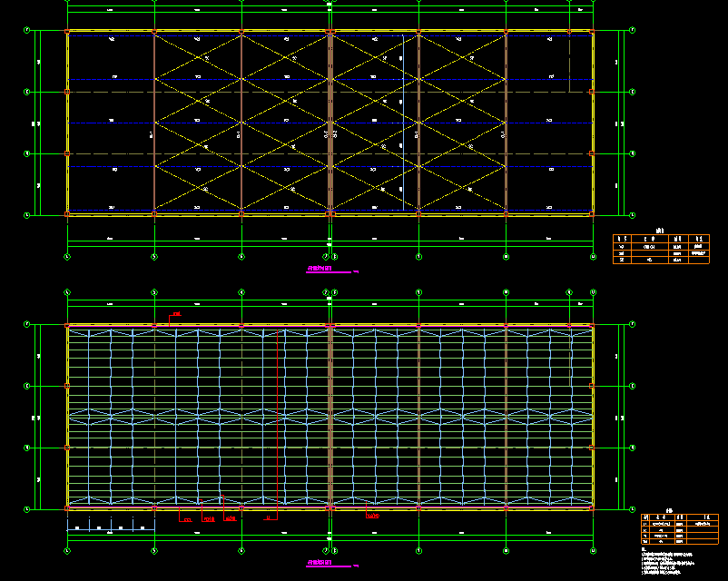Click the white notes text block below lower table

pyautogui.click(x=673, y=561)
